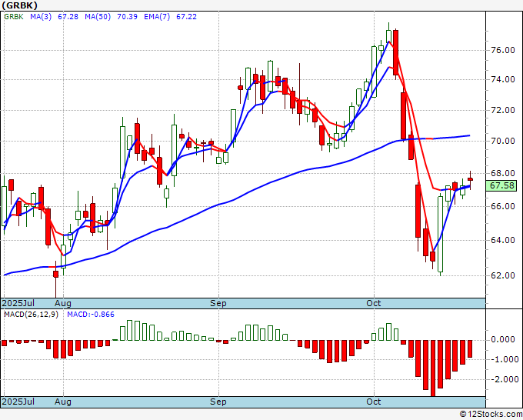
Task: Click the 67.28 MA(3) value
Action: (x=68, y=17)
